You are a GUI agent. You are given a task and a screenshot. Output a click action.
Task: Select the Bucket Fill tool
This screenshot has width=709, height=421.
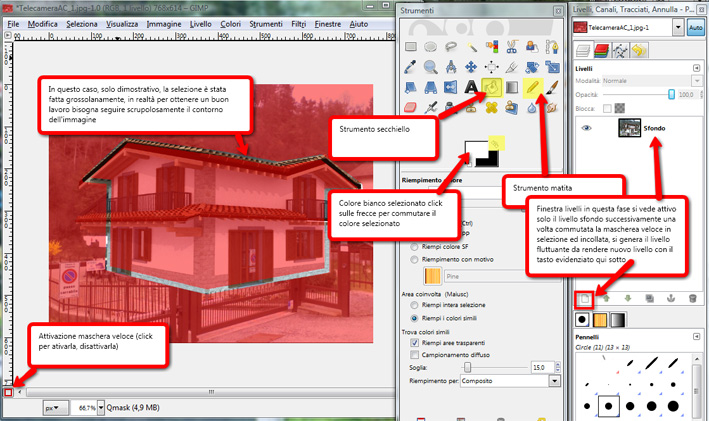coord(493,88)
